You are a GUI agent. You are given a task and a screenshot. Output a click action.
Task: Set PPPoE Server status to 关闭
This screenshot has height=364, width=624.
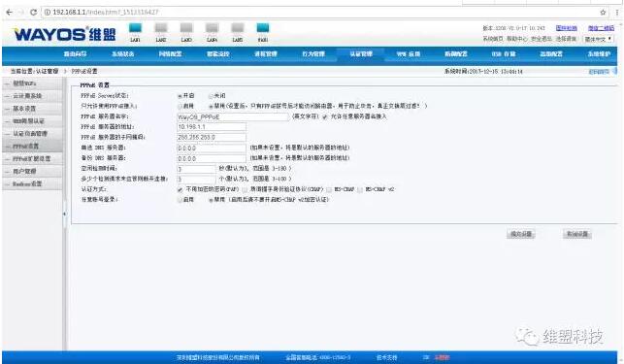(212, 96)
